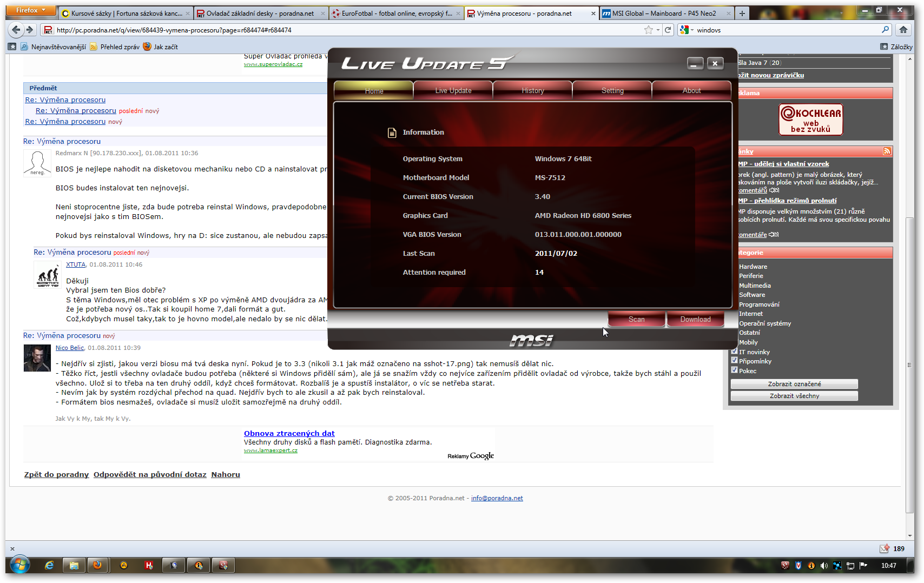Toggle the Pokec category checkbox

pos(734,370)
